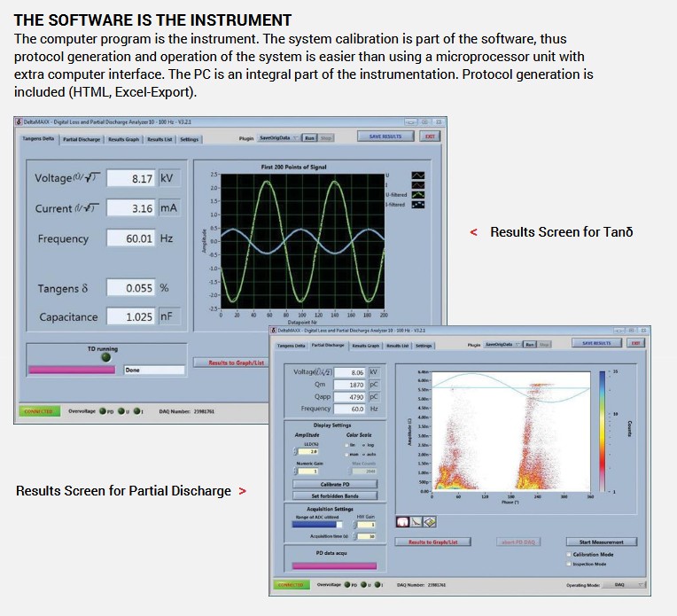Click the U-filtered trace legend icon
677x616 pixels.
(x=419, y=194)
